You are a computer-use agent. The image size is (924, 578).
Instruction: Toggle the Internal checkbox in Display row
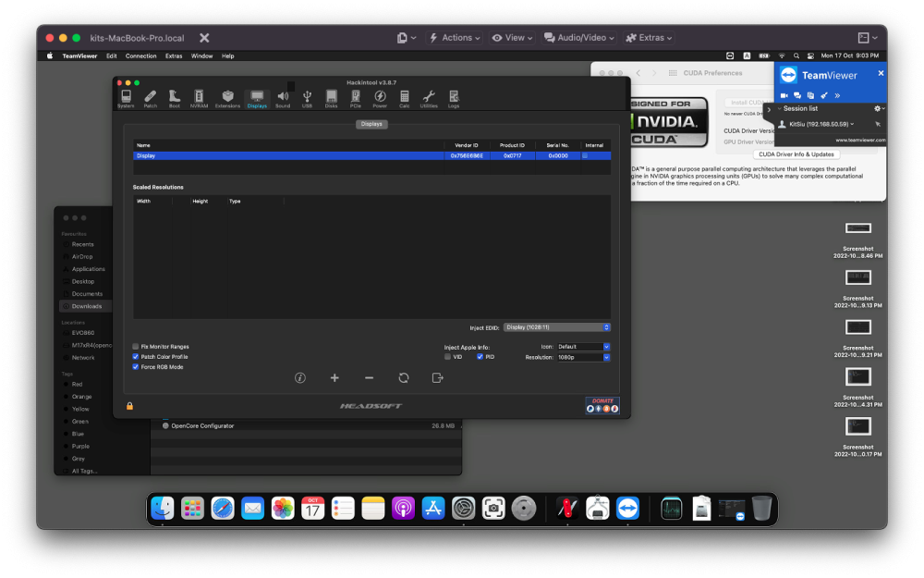coord(585,155)
